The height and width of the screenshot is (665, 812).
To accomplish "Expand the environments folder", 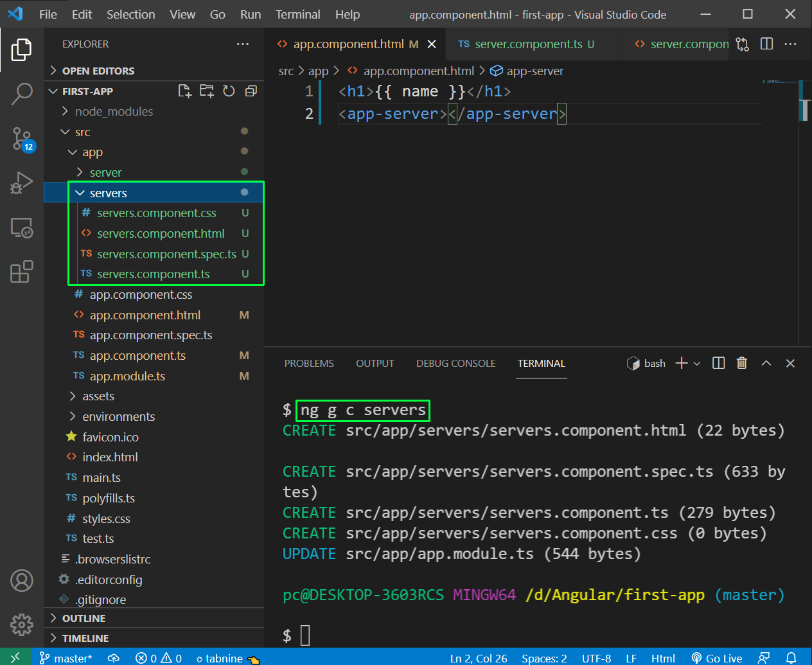I will (154, 416).
